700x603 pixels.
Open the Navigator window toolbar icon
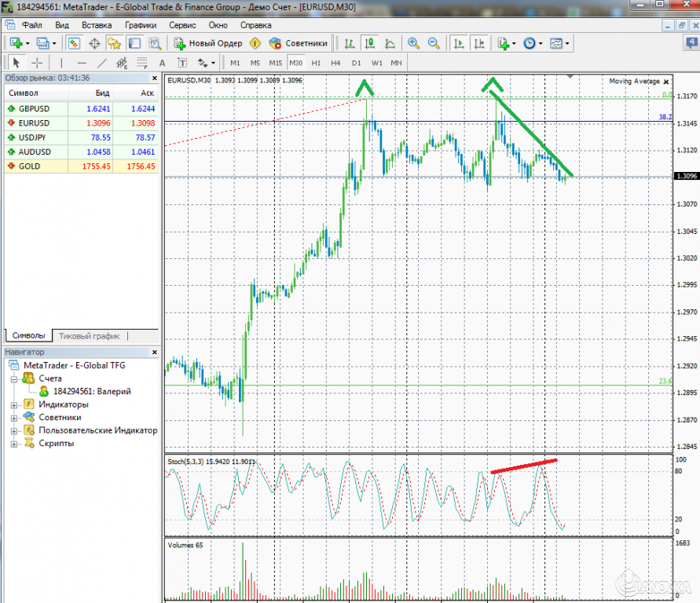point(115,43)
